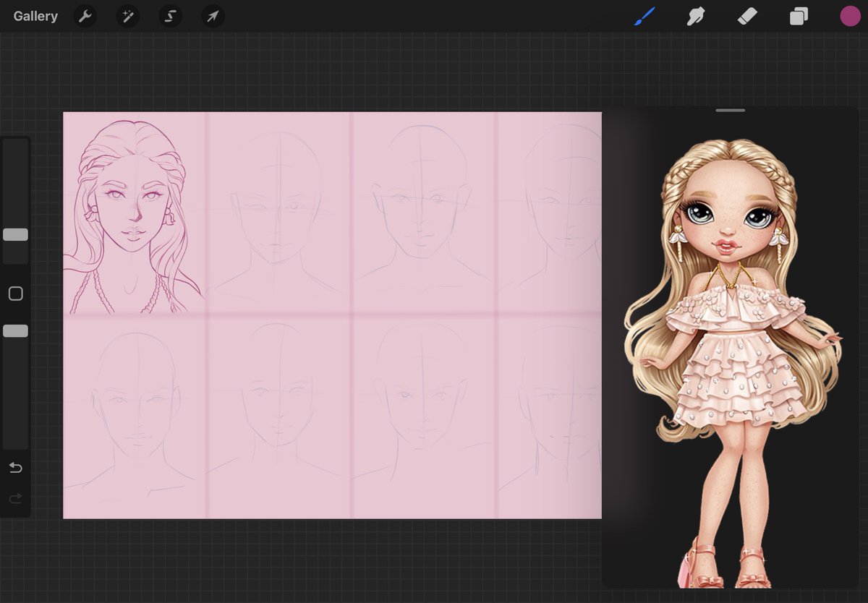Open the Adjustments magic wand menu
The width and height of the screenshot is (868, 603).
(128, 16)
